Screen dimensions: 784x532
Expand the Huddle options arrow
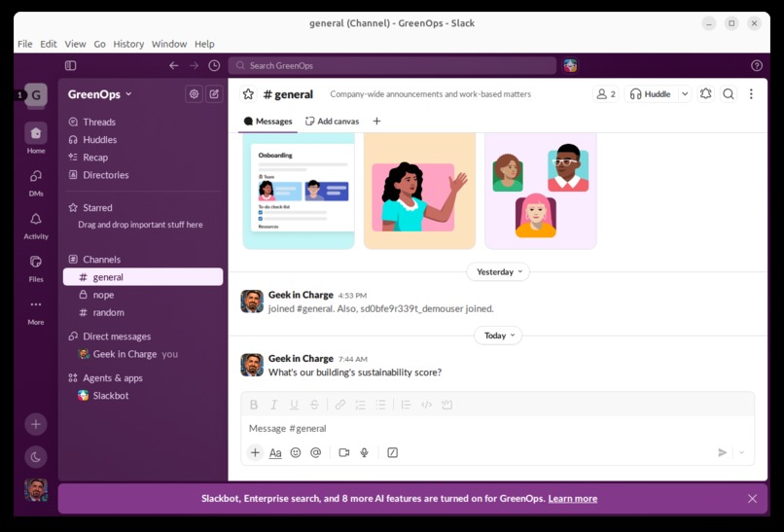(x=685, y=94)
